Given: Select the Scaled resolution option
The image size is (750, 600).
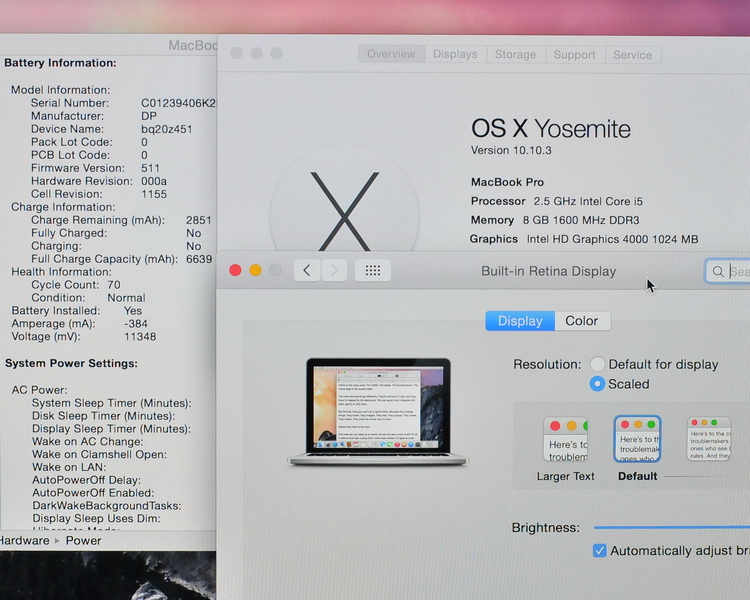Looking at the screenshot, I should point(597,384).
